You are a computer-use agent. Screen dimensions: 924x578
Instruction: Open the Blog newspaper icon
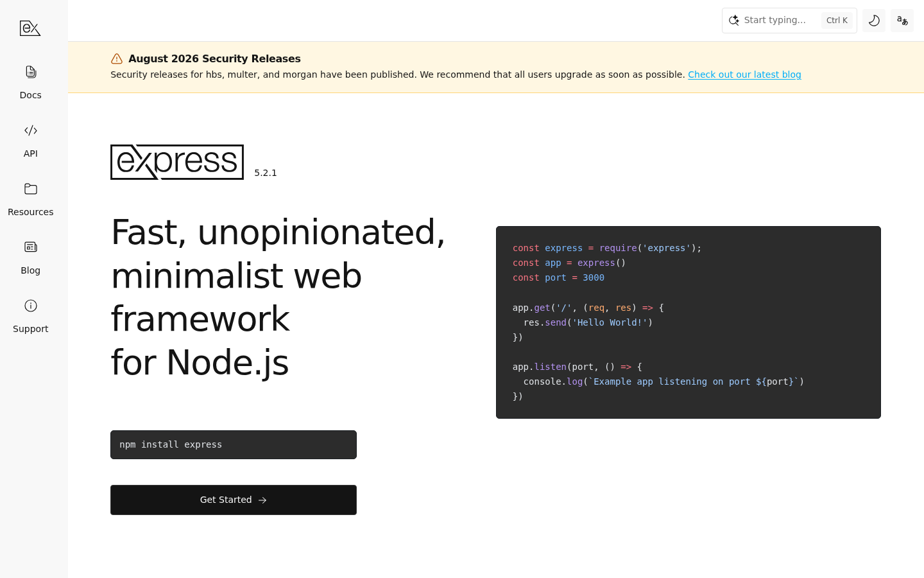click(31, 247)
